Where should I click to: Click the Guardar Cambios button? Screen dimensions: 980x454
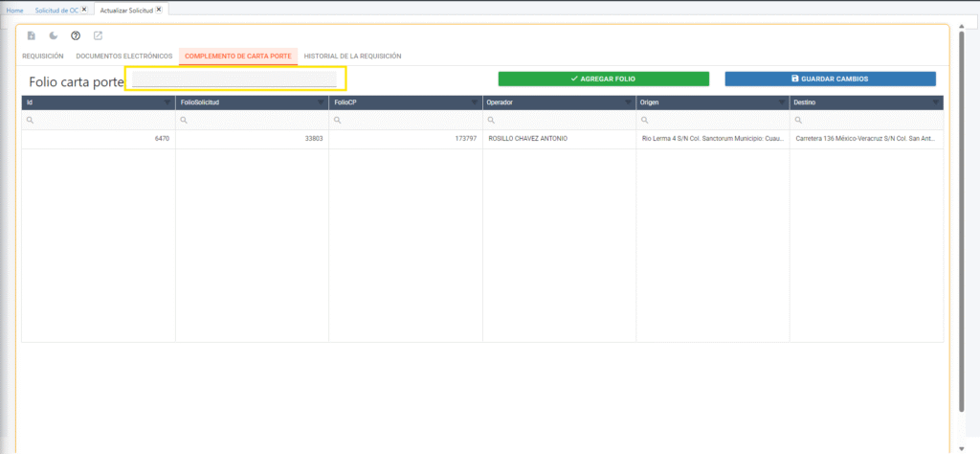830,79
